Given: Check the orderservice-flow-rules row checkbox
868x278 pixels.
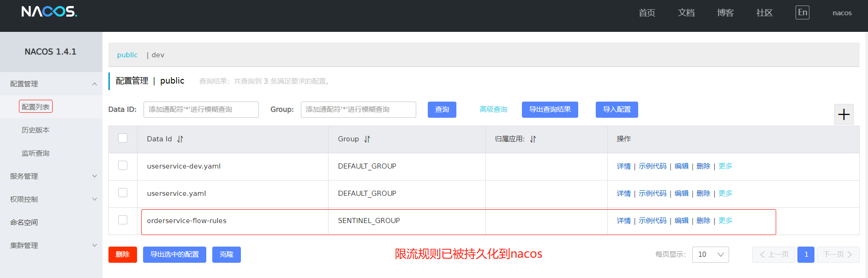Looking at the screenshot, I should 123,220.
